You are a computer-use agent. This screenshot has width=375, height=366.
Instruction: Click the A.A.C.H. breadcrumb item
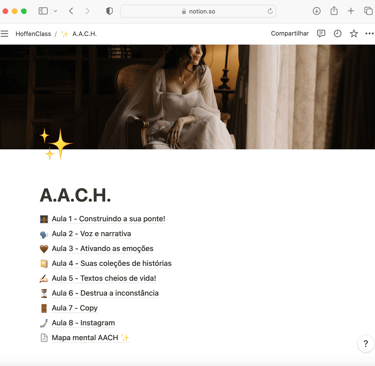click(79, 34)
